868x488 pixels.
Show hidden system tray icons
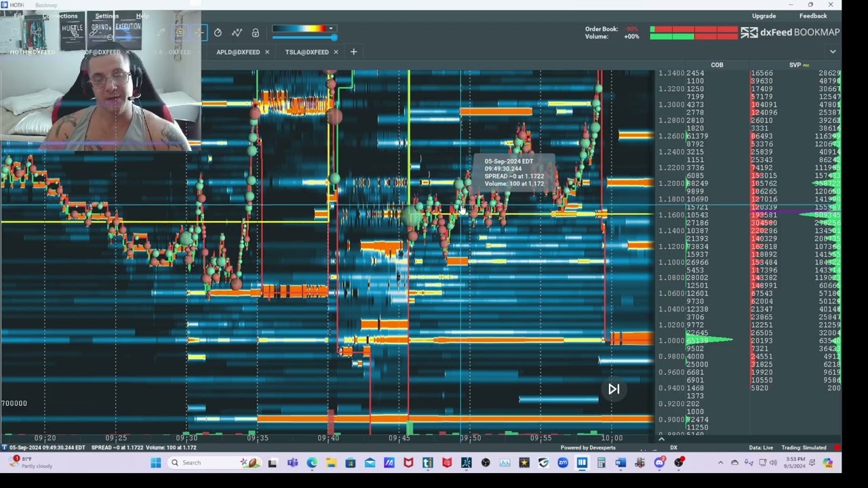720,463
